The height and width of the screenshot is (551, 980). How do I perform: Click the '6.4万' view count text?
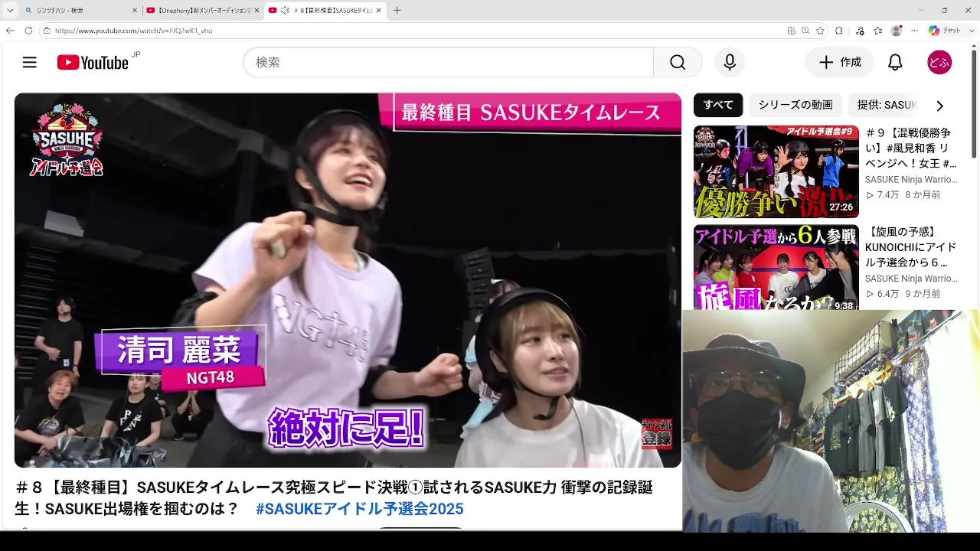888,294
